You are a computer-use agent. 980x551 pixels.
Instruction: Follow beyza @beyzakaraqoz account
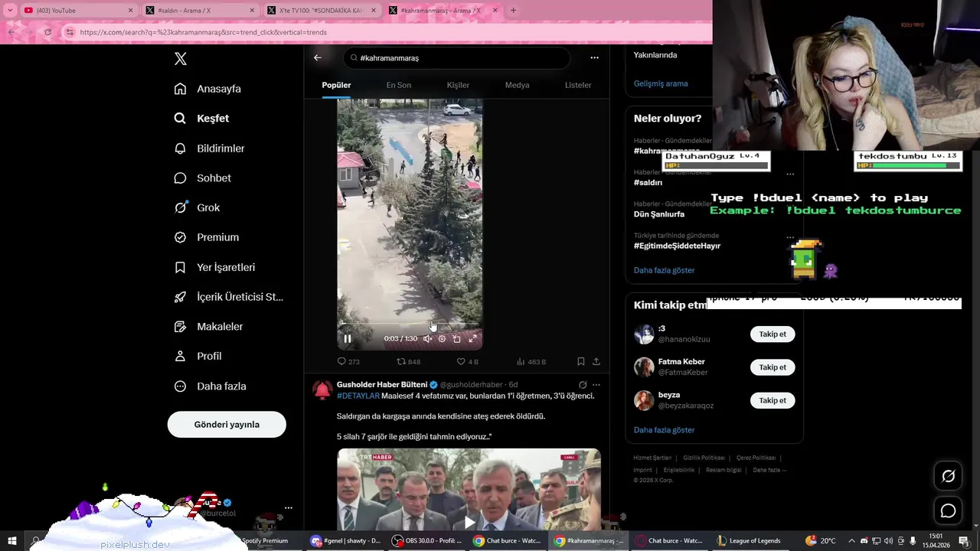(773, 400)
